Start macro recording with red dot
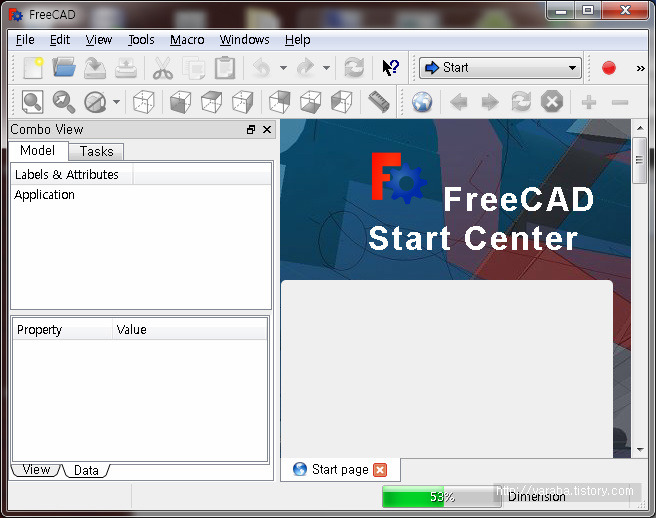656x518 pixels. pos(609,68)
